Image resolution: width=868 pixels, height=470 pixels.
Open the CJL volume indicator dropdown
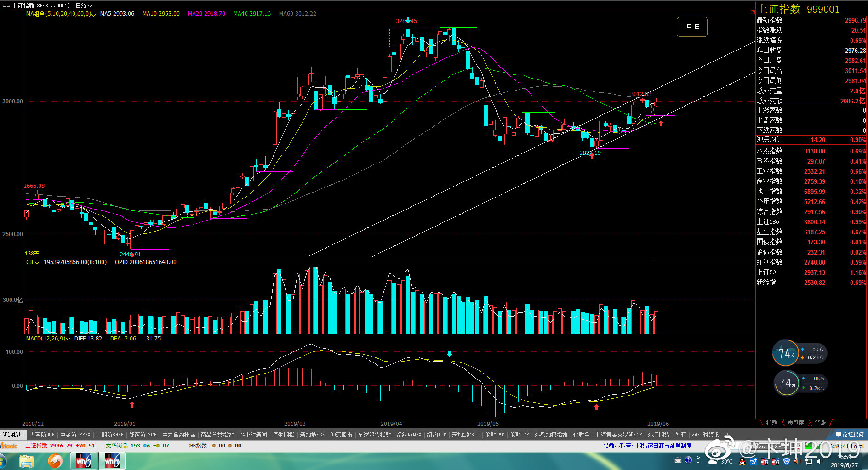click(33, 262)
